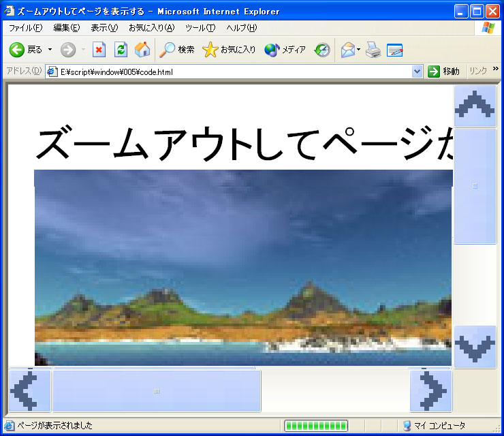Screen dimensions: 504x436
Task: Open the 検索 search pane
Action: tap(177, 50)
